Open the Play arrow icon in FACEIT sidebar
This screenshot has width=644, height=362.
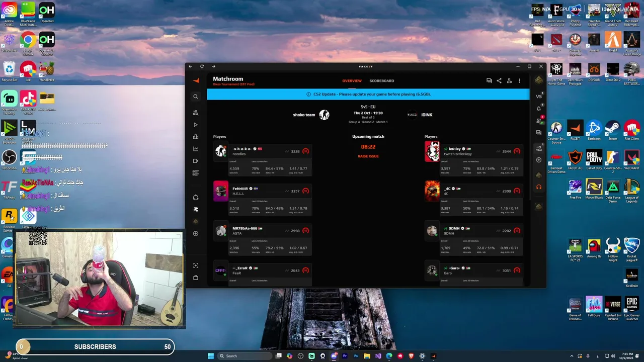[x=196, y=125]
